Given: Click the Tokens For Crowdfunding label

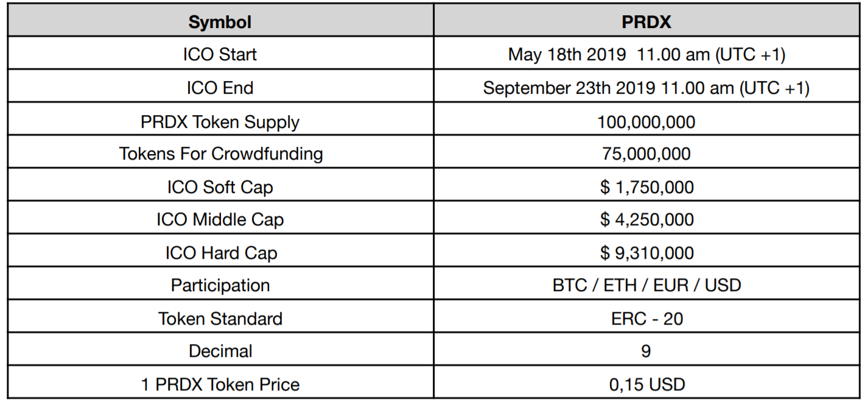Looking at the screenshot, I should point(220,153).
